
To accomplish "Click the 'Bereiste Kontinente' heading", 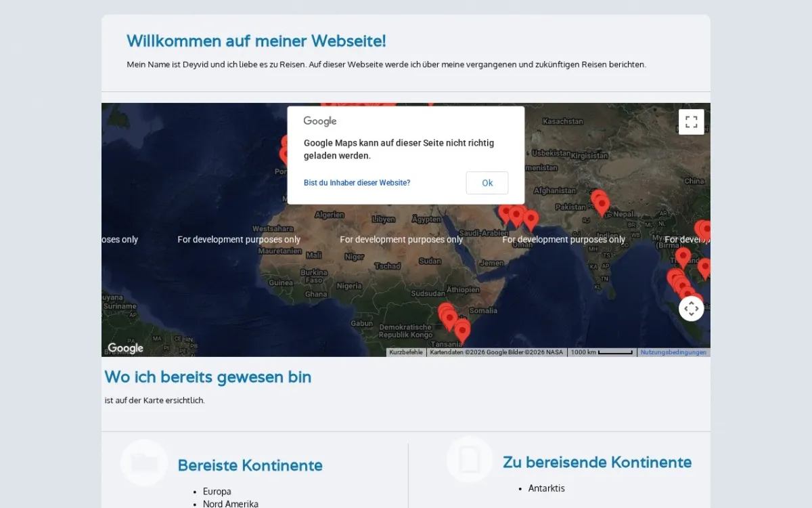I will [x=250, y=465].
